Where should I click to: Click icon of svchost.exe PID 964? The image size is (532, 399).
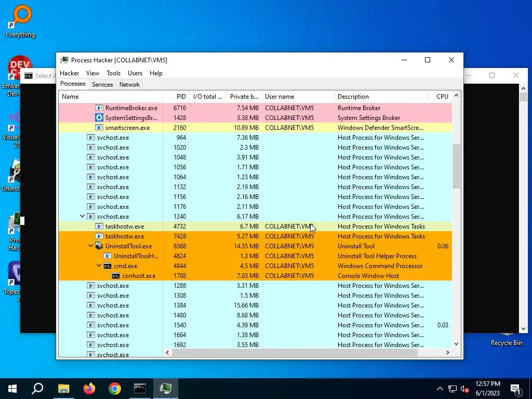90,137
